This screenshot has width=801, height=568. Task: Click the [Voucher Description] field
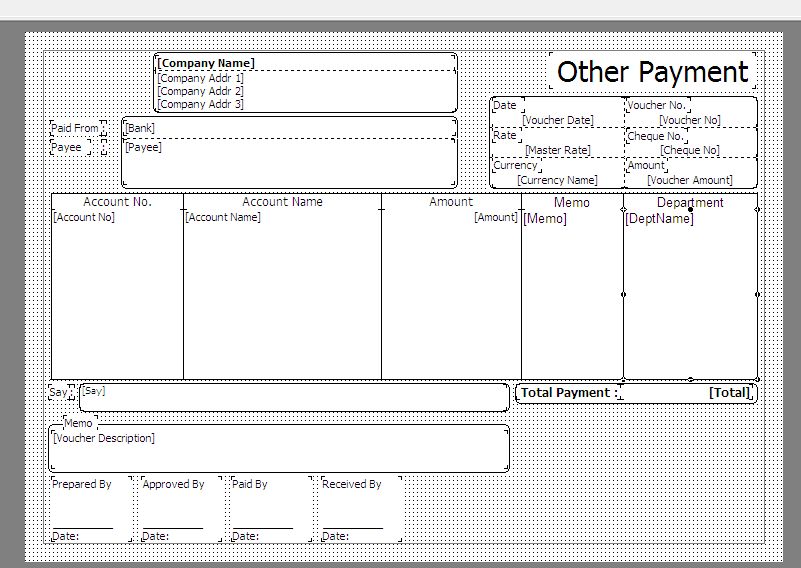coord(104,438)
